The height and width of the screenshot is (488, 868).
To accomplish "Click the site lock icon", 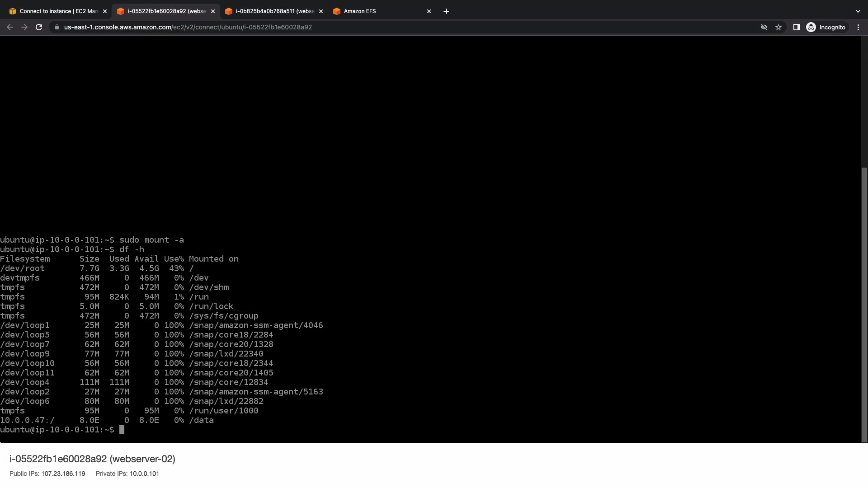I will [57, 27].
